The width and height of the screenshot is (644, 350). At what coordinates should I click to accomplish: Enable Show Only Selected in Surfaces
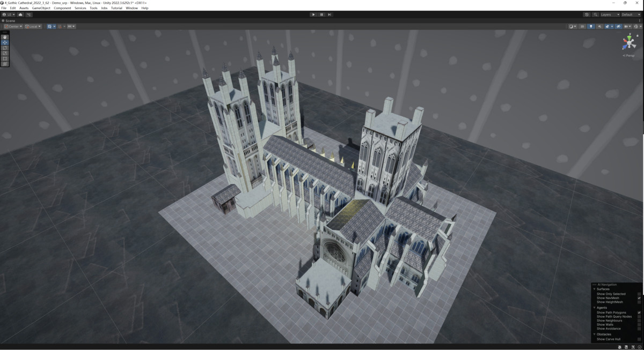639,294
